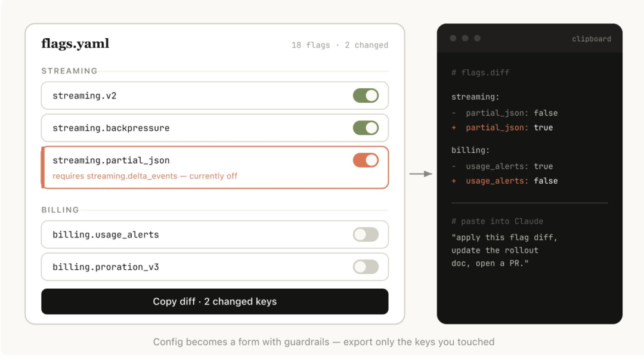Select the removed 'usage_alerts: true' line
644x358 pixels.
click(x=502, y=166)
